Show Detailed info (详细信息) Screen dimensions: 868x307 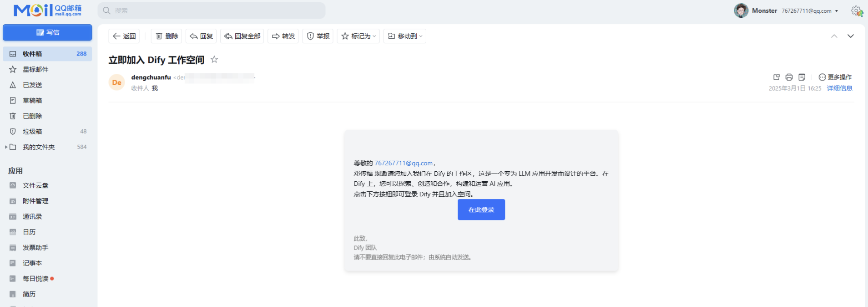pyautogui.click(x=839, y=88)
